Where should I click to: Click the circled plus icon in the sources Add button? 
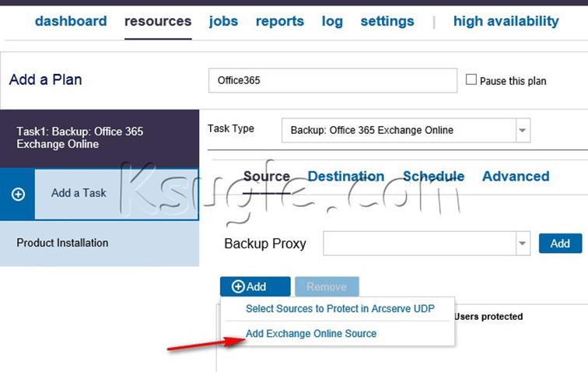coord(238,286)
